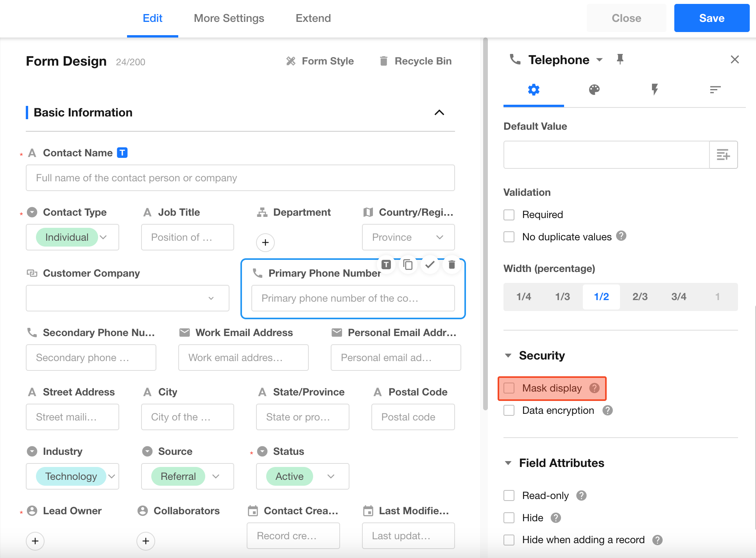
Task: Check the Required validation box
Action: pyautogui.click(x=509, y=215)
